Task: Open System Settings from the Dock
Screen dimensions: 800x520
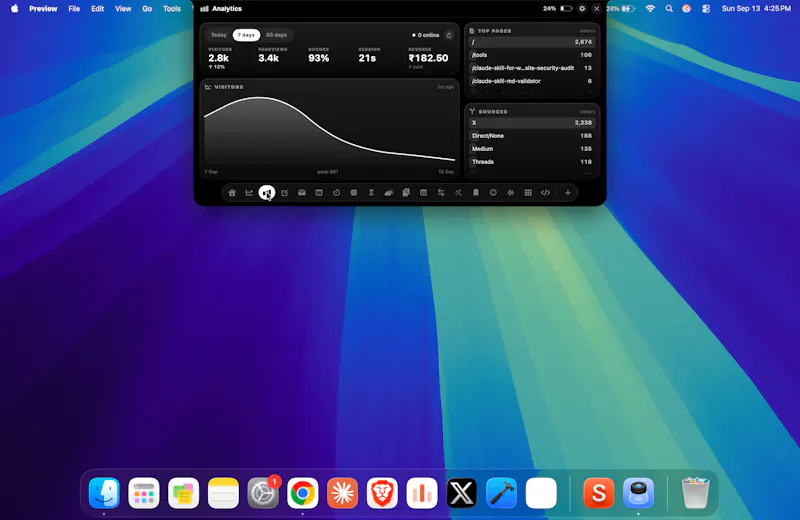Action: (263, 493)
